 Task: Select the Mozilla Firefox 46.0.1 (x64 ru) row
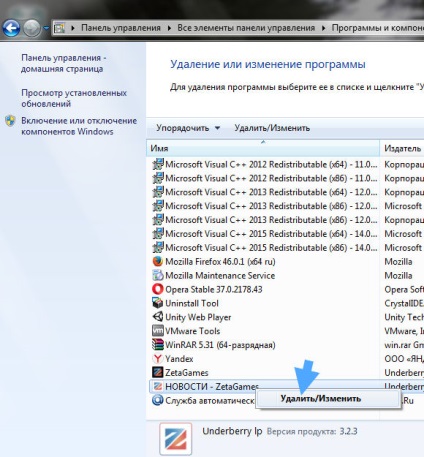220,262
